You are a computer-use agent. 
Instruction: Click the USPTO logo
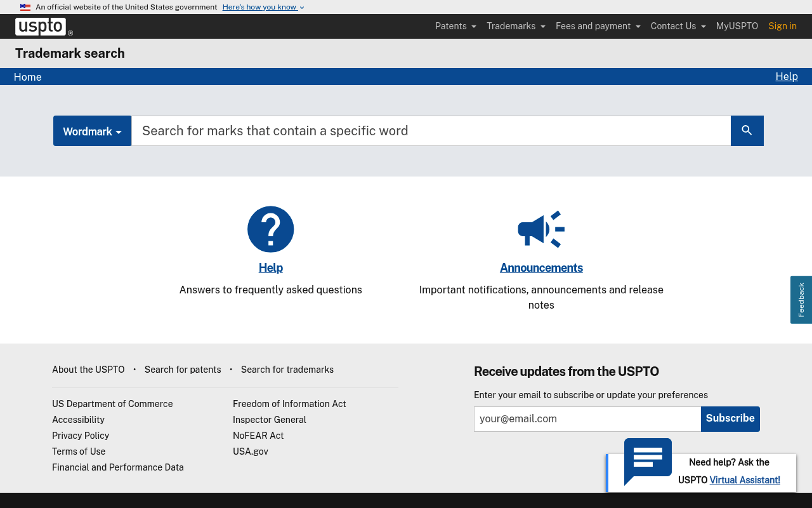[x=44, y=27]
